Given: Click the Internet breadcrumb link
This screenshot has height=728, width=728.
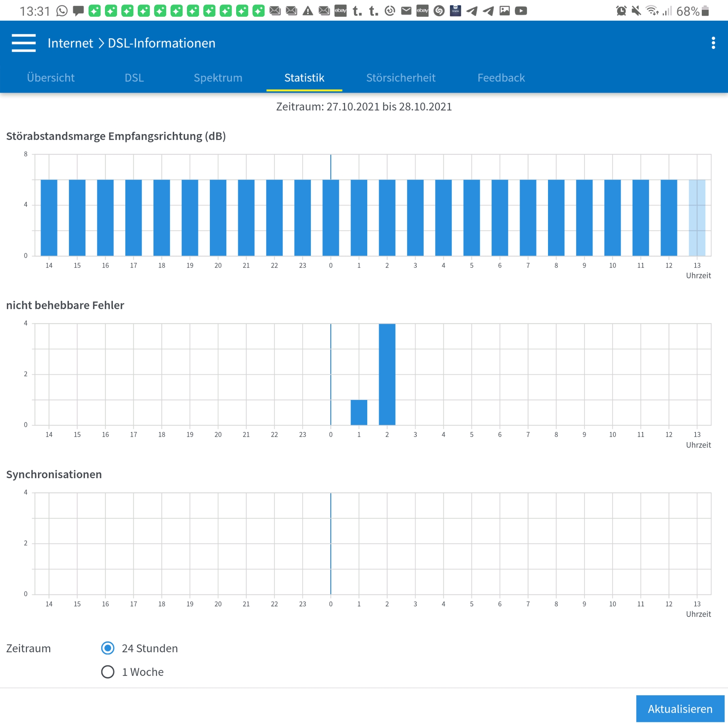Looking at the screenshot, I should click(x=70, y=43).
